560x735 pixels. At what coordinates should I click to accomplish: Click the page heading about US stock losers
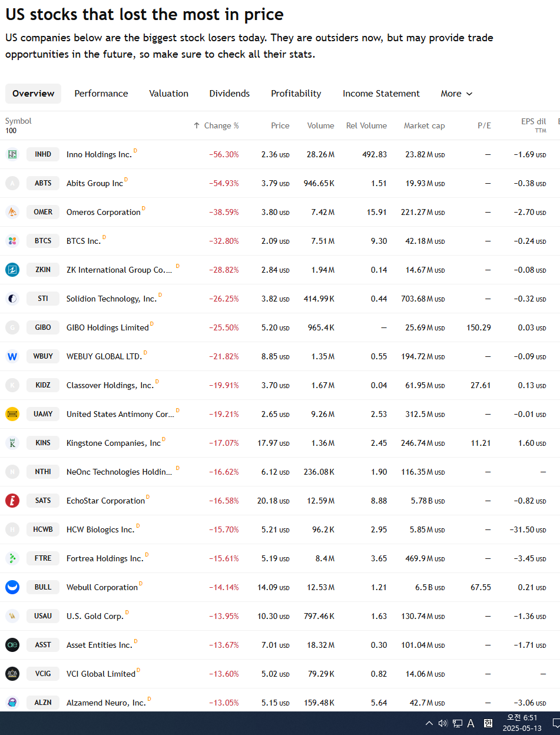click(144, 14)
